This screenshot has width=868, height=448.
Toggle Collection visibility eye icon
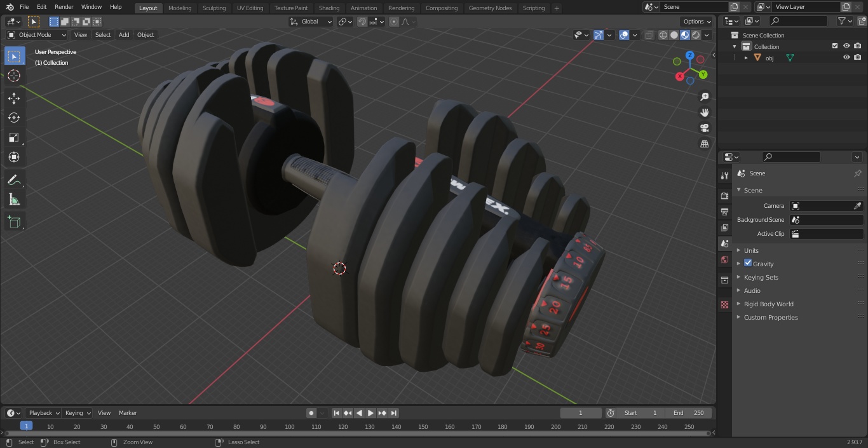[x=846, y=46]
